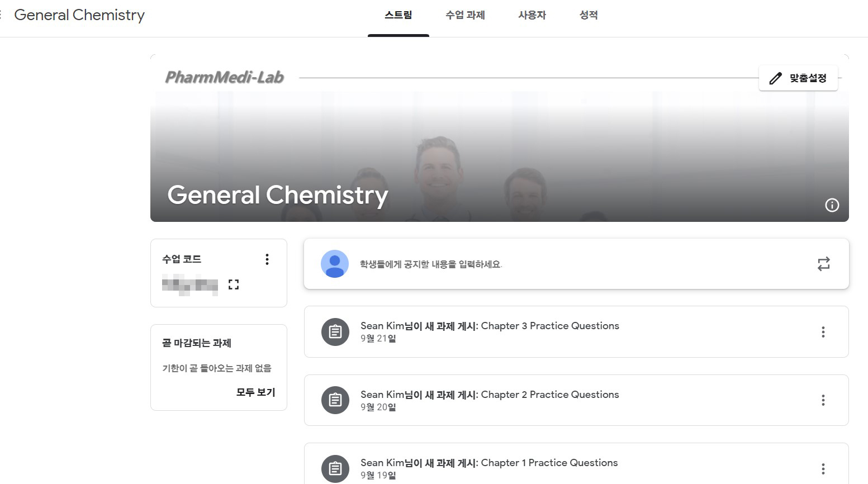This screenshot has height=484, width=868.
Task: Click 기한이 곧 돌아오는 과제 없음 text
Action: coord(217,368)
